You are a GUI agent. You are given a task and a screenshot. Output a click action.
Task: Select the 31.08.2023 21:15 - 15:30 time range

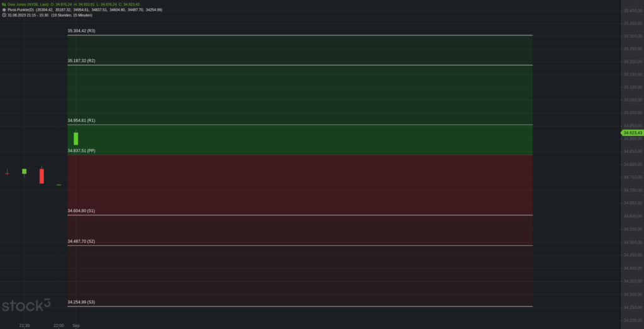pyautogui.click(x=28, y=15)
